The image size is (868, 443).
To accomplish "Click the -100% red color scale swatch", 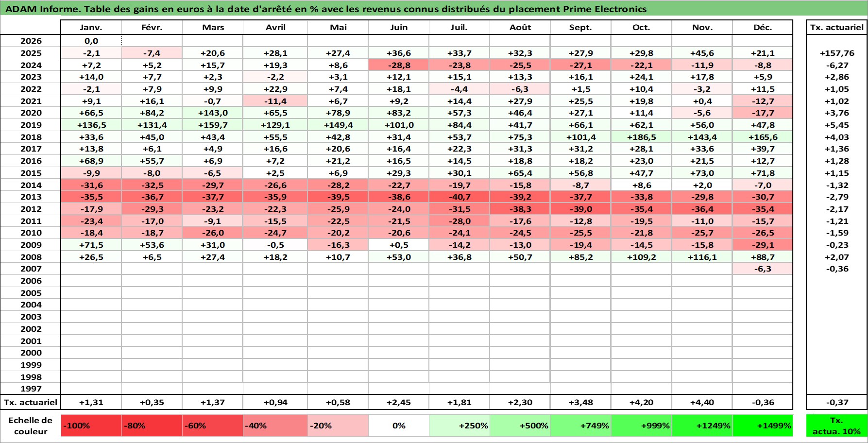I will [x=91, y=426].
